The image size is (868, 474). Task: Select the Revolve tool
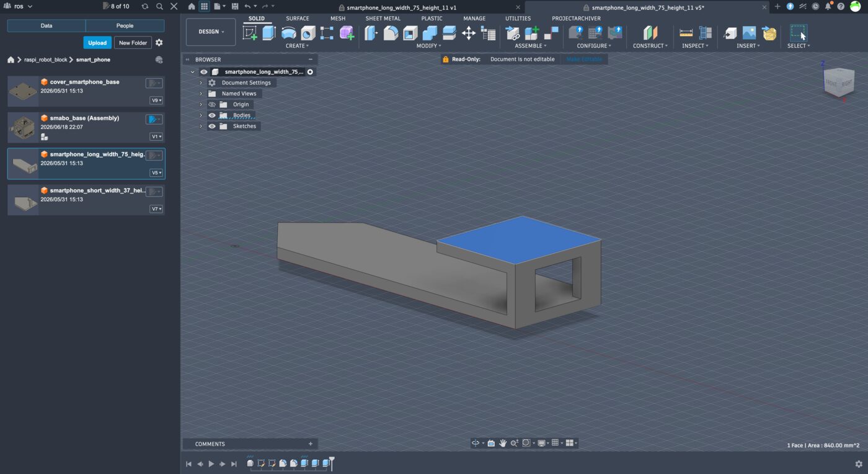(x=289, y=33)
